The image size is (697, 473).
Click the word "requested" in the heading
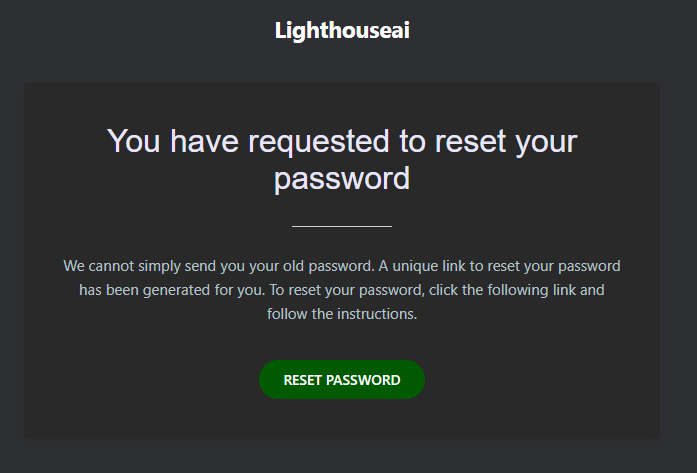coord(320,141)
